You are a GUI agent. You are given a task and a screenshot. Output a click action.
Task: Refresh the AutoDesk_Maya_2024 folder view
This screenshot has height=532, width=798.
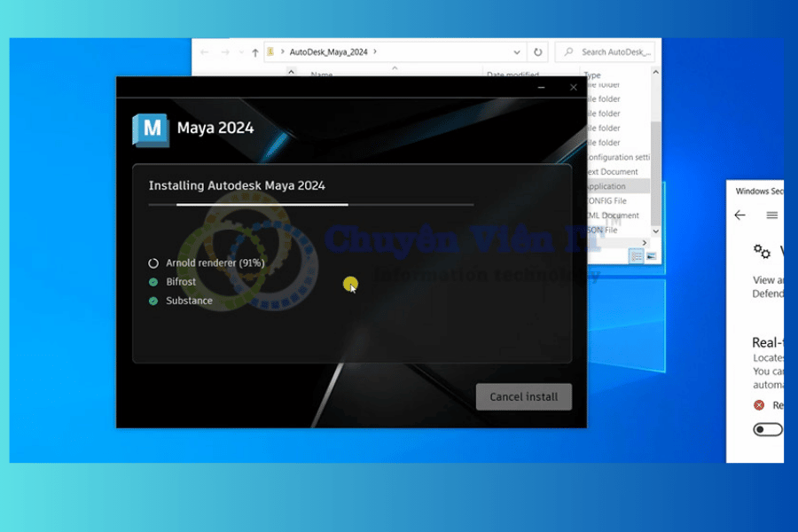click(x=538, y=52)
